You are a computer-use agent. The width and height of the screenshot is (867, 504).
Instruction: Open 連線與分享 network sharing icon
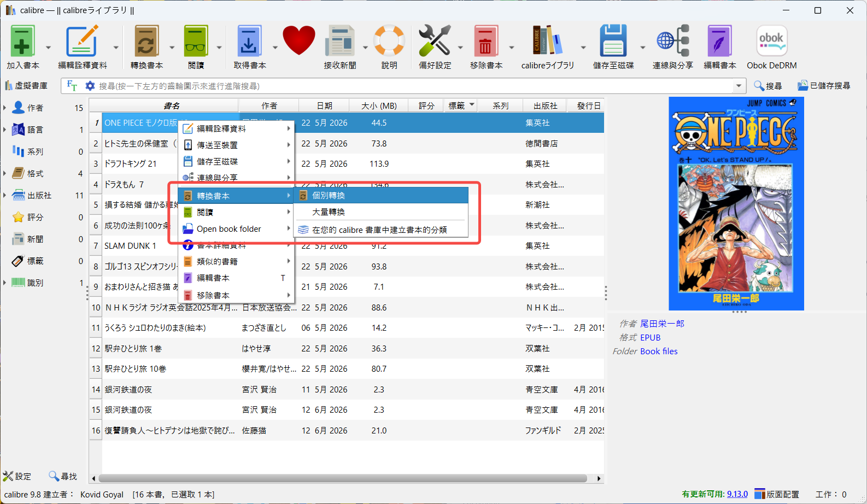tap(673, 41)
